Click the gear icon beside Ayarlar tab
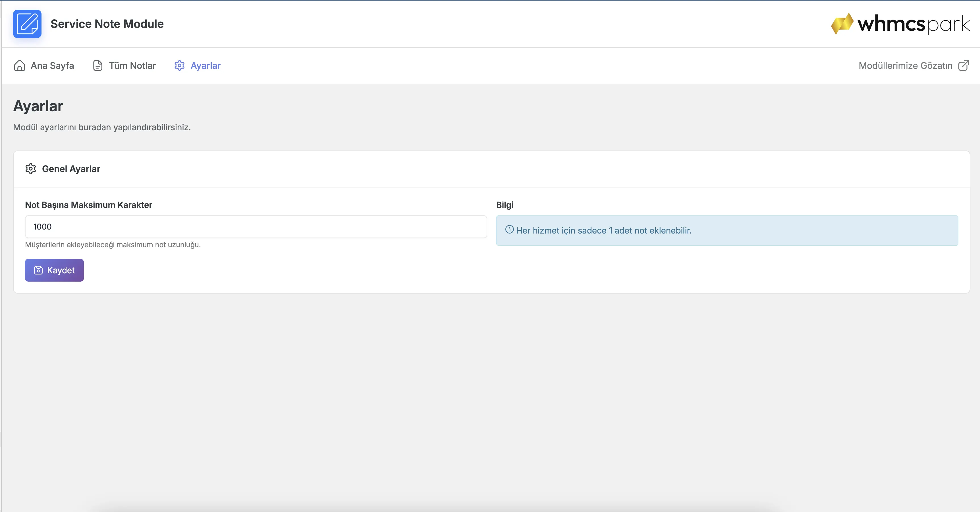980x512 pixels. click(180, 65)
